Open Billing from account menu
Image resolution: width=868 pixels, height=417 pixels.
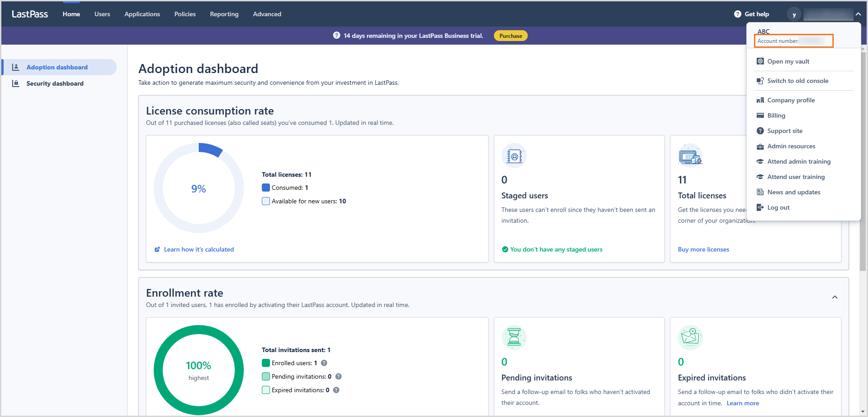pyautogui.click(x=776, y=115)
